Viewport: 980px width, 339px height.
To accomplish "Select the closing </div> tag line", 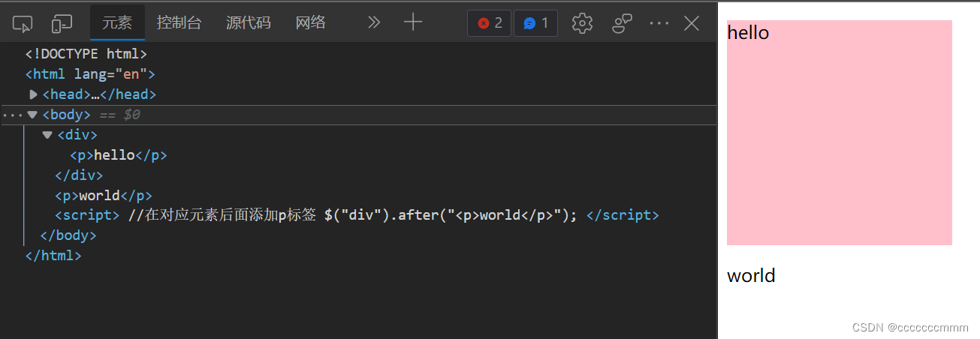I will [79, 175].
